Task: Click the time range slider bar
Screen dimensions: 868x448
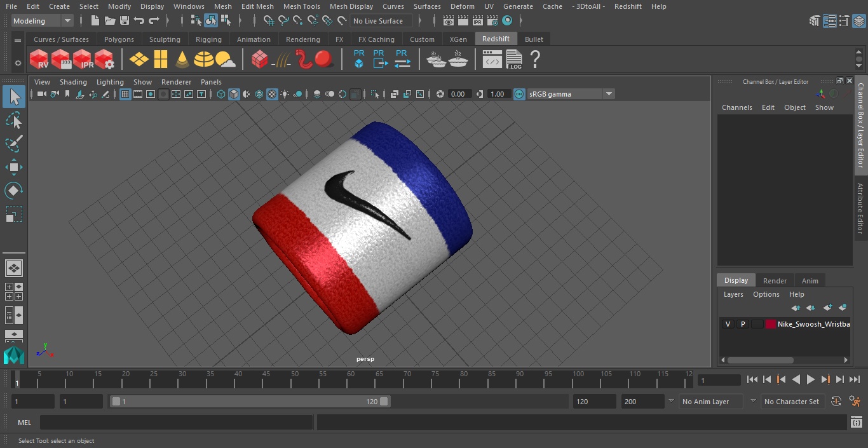Action: [250, 402]
